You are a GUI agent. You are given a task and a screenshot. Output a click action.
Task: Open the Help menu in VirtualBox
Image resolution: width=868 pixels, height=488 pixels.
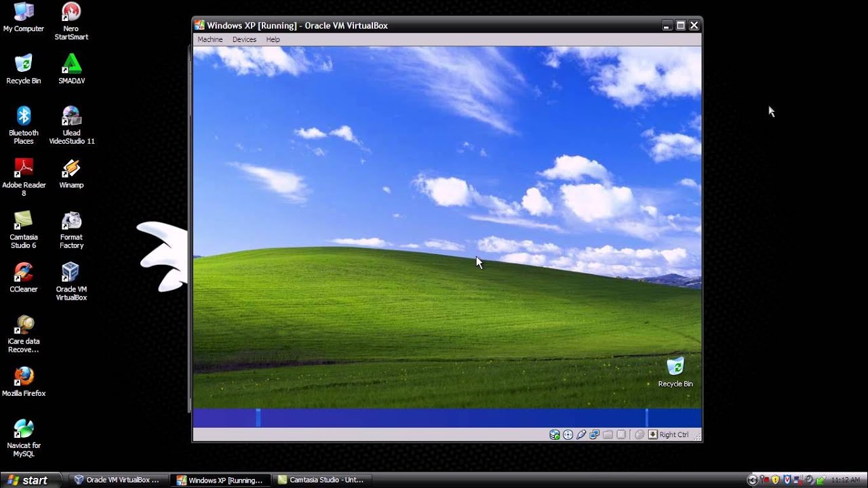[x=273, y=39]
